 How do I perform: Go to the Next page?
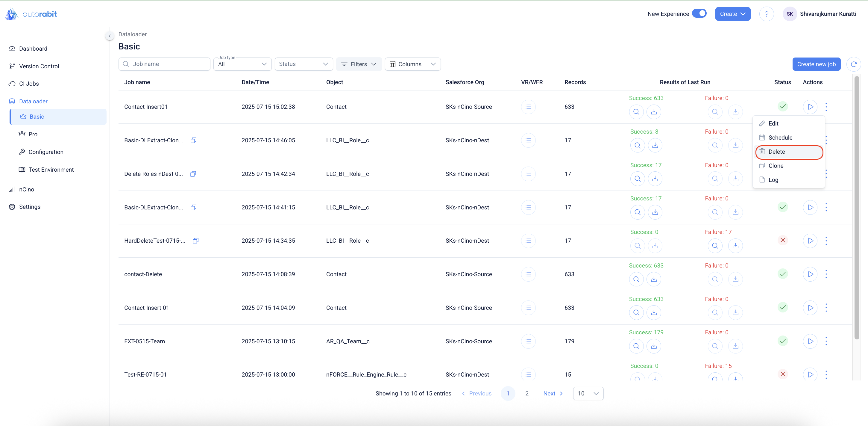coord(553,393)
